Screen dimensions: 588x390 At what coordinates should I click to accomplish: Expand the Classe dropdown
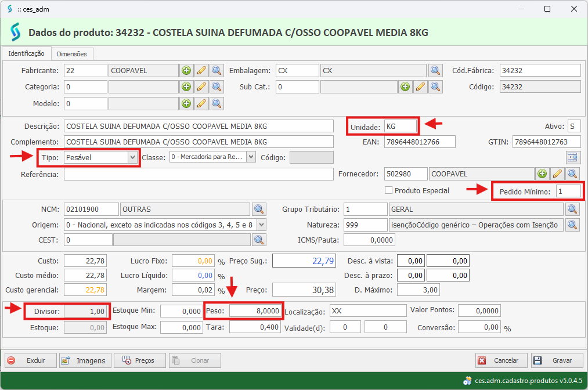(251, 157)
